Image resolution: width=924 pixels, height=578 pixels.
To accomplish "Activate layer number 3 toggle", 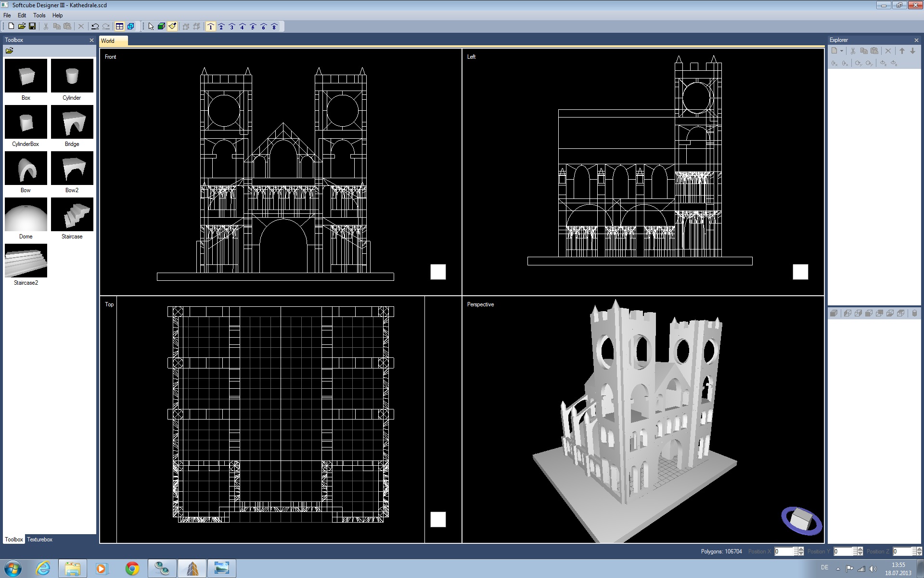I will (x=232, y=26).
